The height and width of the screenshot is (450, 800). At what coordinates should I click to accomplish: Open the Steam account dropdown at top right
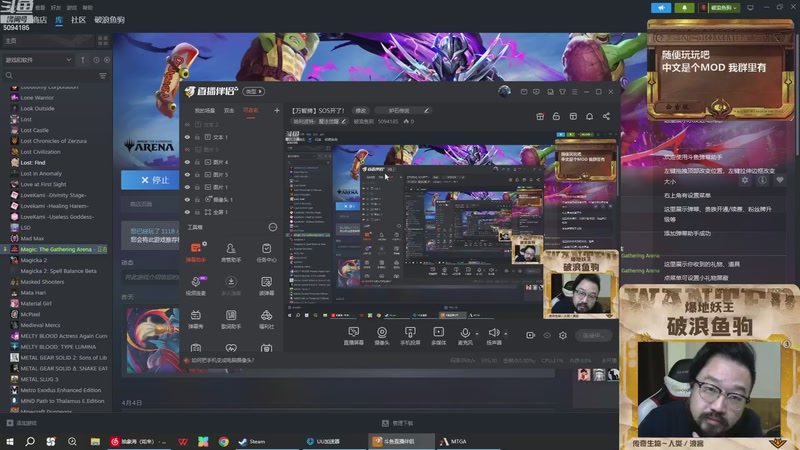pos(720,8)
